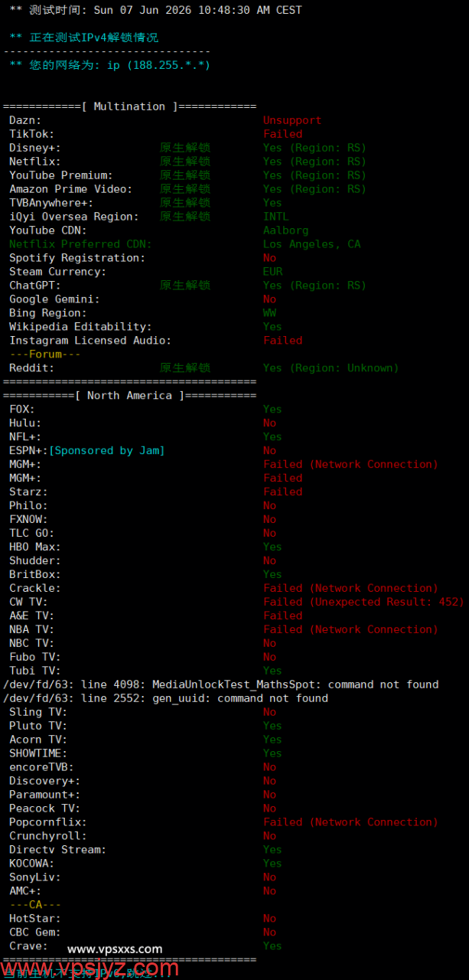Click the Netflix row's Yes (Region: RS) result
The width and height of the screenshot is (469, 980).
click(x=314, y=162)
